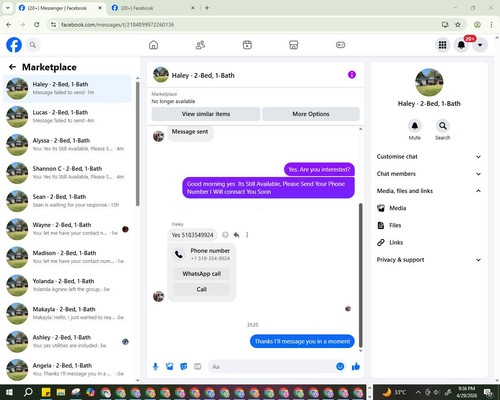Screen dimensions: 500x400
Task: Click the chat messages scrollbar
Action: click(361, 275)
